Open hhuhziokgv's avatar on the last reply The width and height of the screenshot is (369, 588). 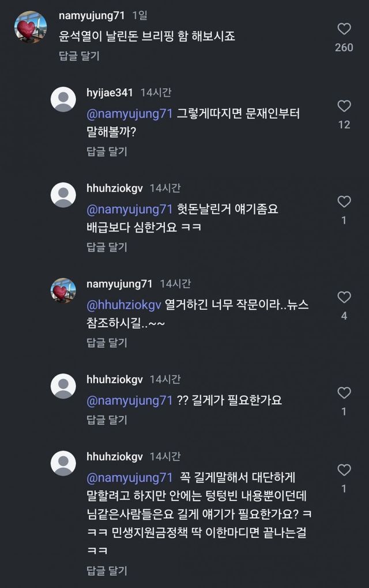tap(63, 463)
